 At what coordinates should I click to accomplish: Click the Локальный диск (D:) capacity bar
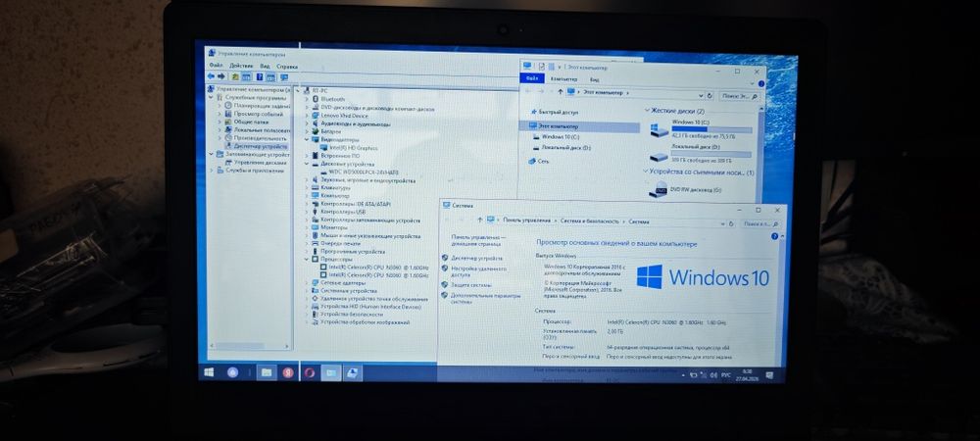pos(711,154)
